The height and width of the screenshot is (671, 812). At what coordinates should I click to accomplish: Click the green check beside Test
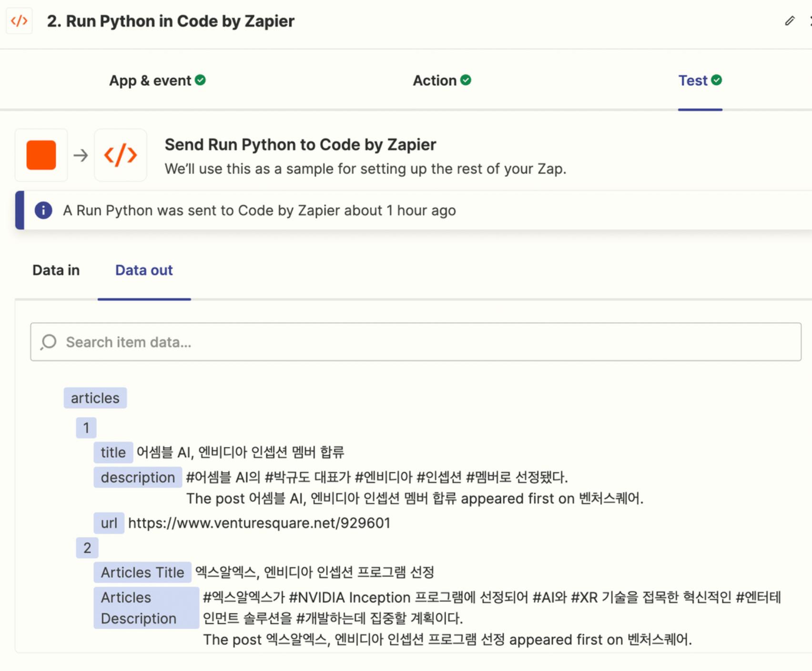717,80
